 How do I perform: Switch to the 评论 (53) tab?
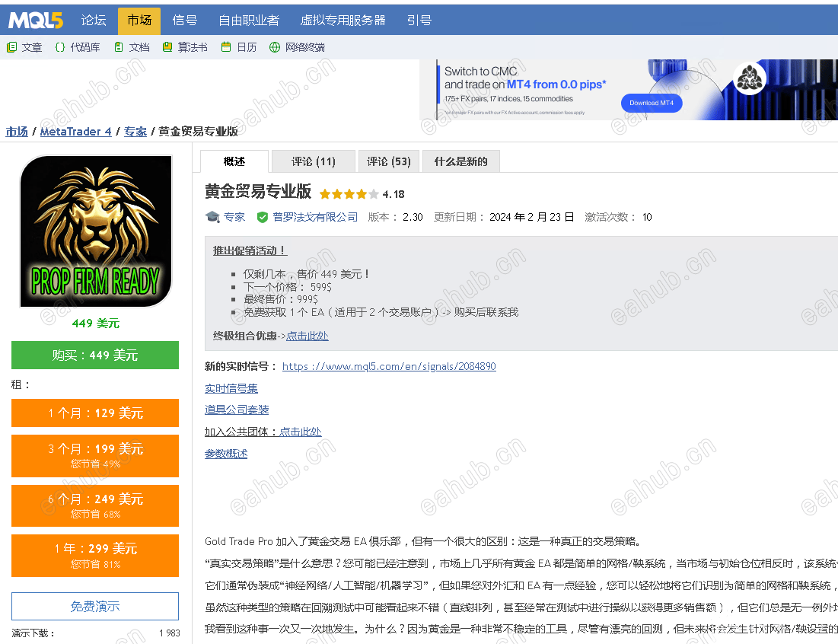(x=388, y=161)
